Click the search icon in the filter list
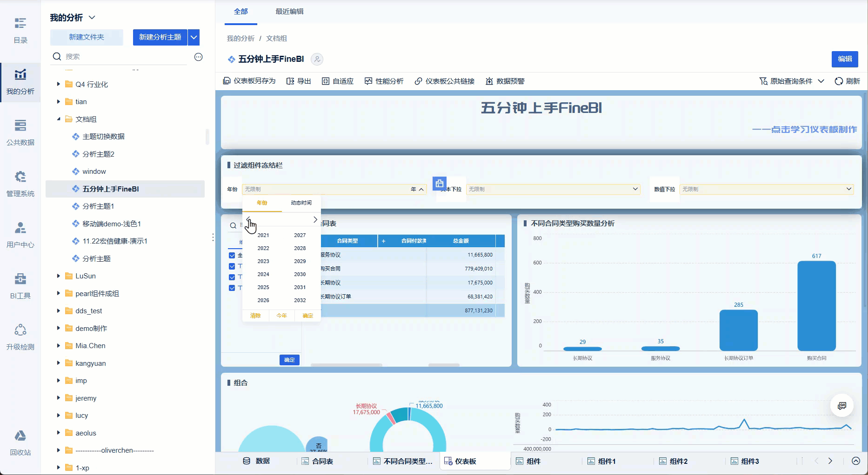Viewport: 868px width, 475px height. [233, 225]
